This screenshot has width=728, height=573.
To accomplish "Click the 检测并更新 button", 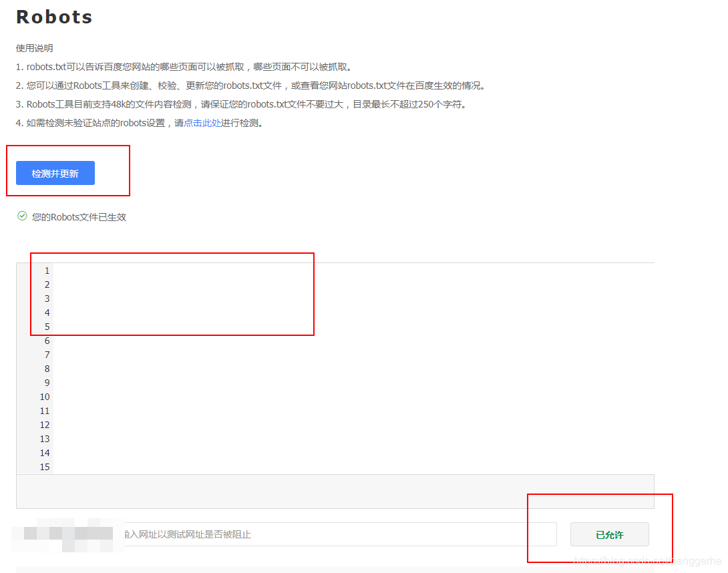I will pyautogui.click(x=55, y=173).
